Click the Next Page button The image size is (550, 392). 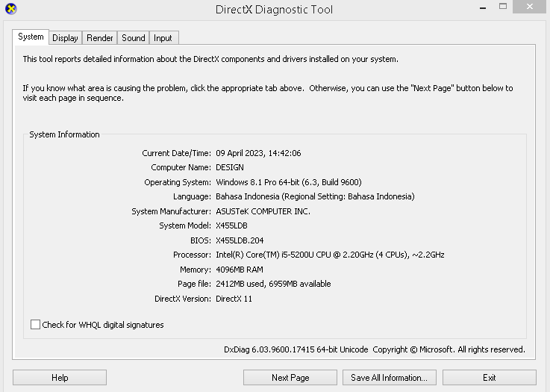pyautogui.click(x=290, y=378)
